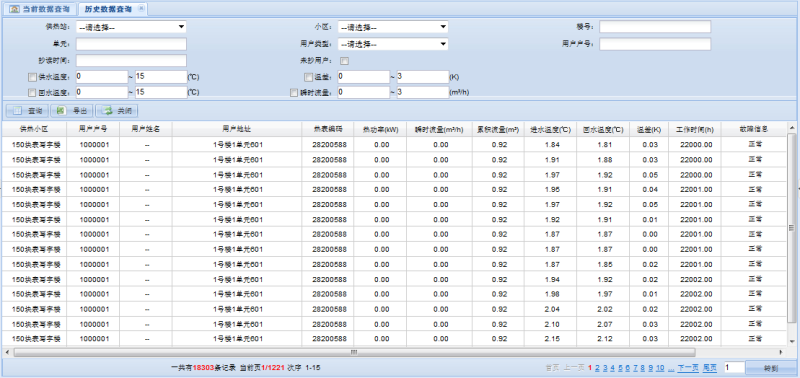Click the page number input box

click(734, 367)
